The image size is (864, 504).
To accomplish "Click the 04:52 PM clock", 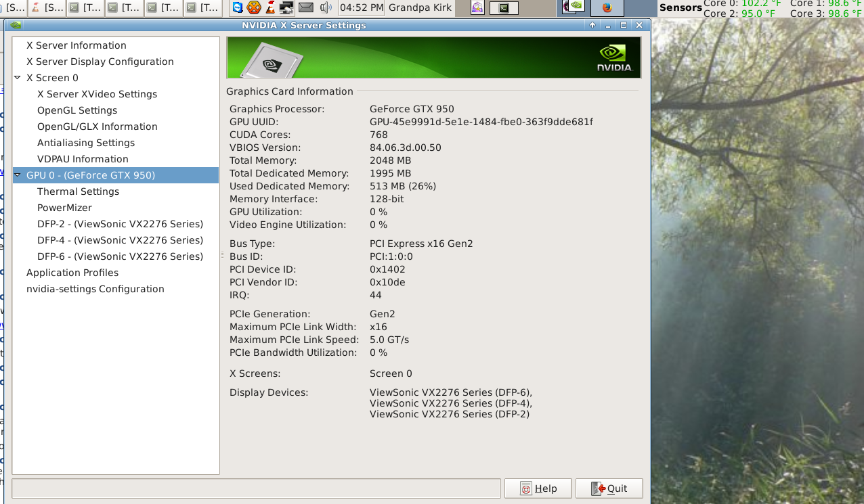I will pyautogui.click(x=361, y=8).
